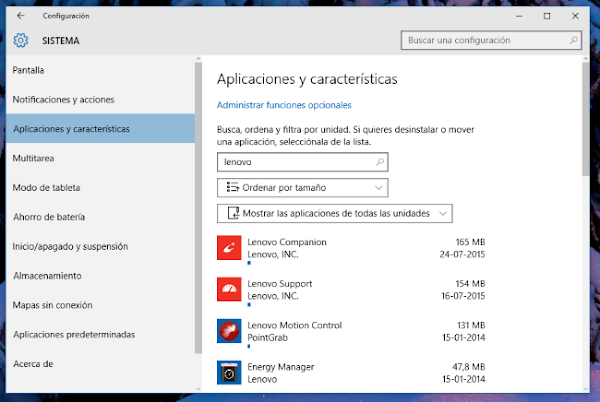Open Multitarea settings

click(x=100, y=158)
